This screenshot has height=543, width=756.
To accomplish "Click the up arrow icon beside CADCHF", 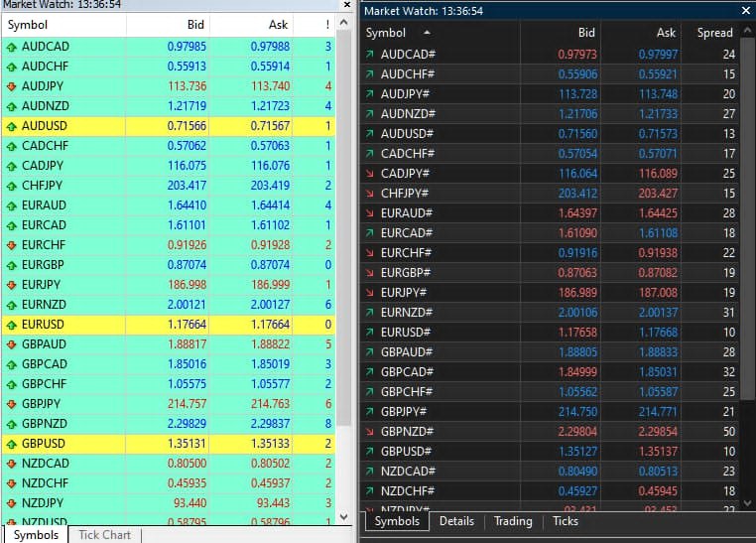I will [x=12, y=146].
